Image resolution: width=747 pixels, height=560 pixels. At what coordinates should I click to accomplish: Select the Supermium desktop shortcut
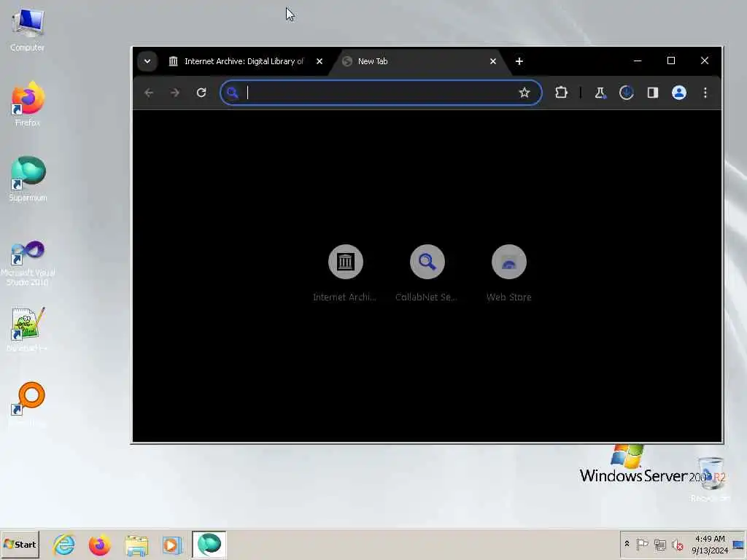[28, 179]
